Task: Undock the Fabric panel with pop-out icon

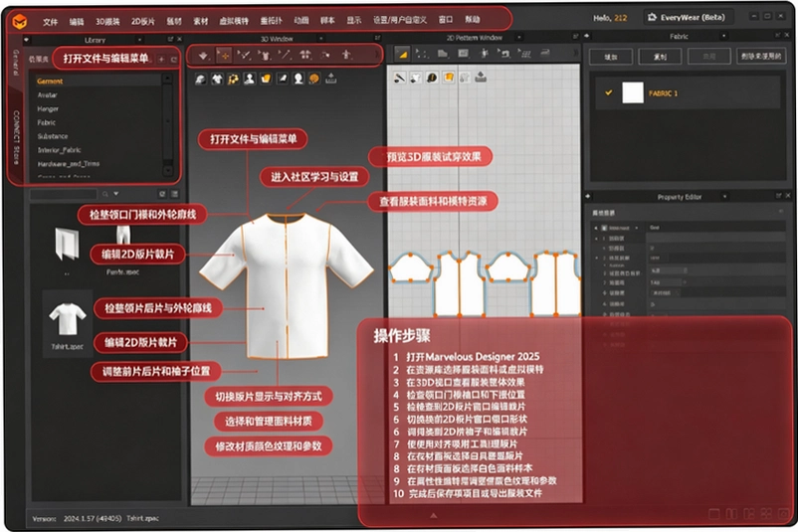Action: click(778, 35)
